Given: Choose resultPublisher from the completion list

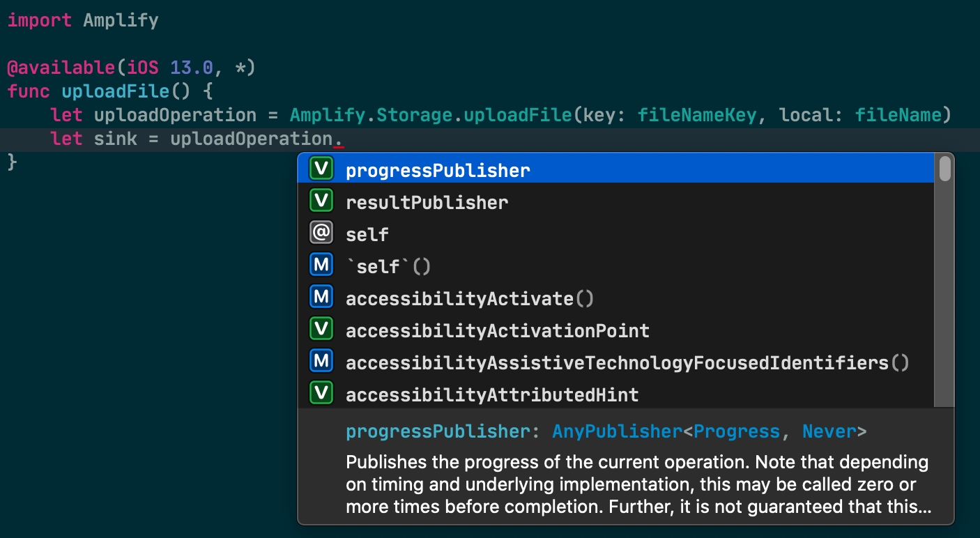Looking at the screenshot, I should tap(615, 202).
